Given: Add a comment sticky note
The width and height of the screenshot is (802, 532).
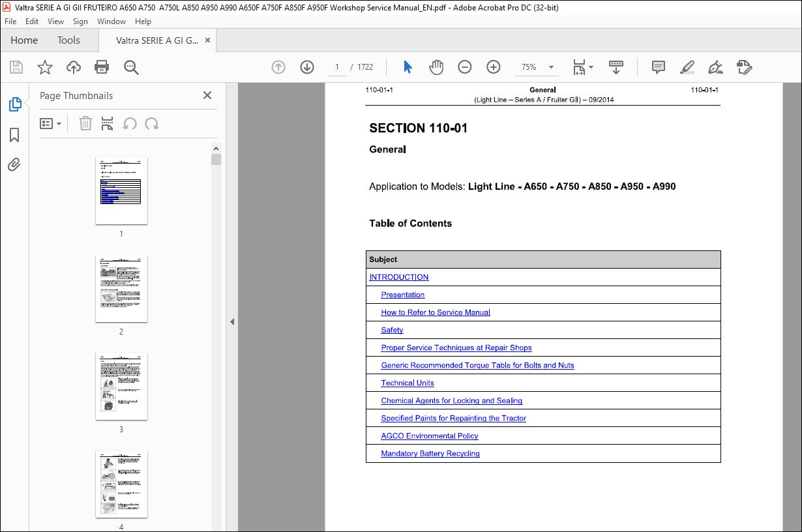Looking at the screenshot, I should pos(659,67).
